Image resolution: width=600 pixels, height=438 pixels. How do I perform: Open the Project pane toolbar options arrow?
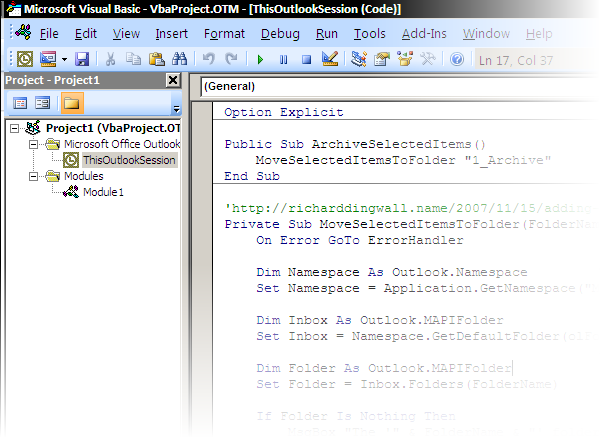point(176,109)
